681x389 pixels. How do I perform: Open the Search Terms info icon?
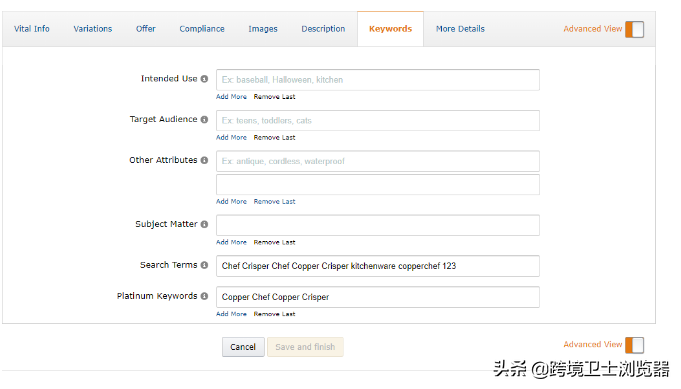(204, 265)
